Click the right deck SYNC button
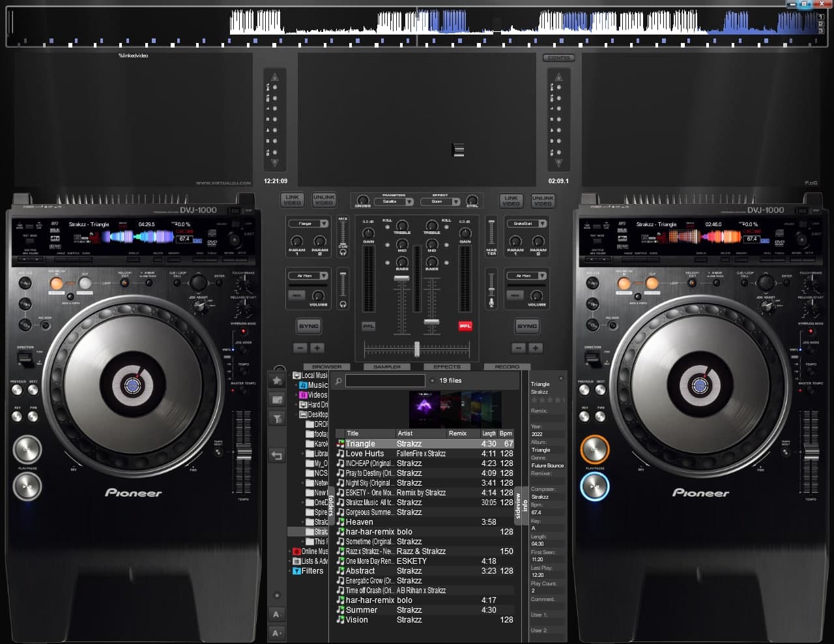 [527, 326]
